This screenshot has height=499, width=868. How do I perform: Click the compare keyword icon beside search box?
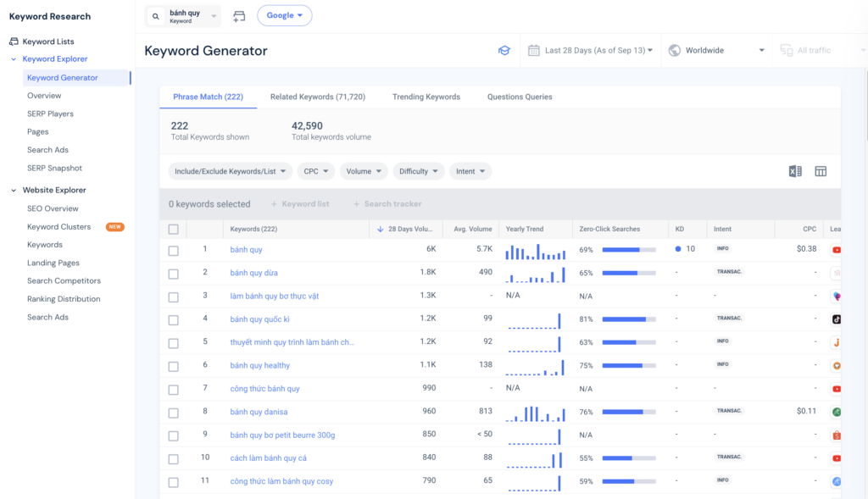pyautogui.click(x=239, y=16)
